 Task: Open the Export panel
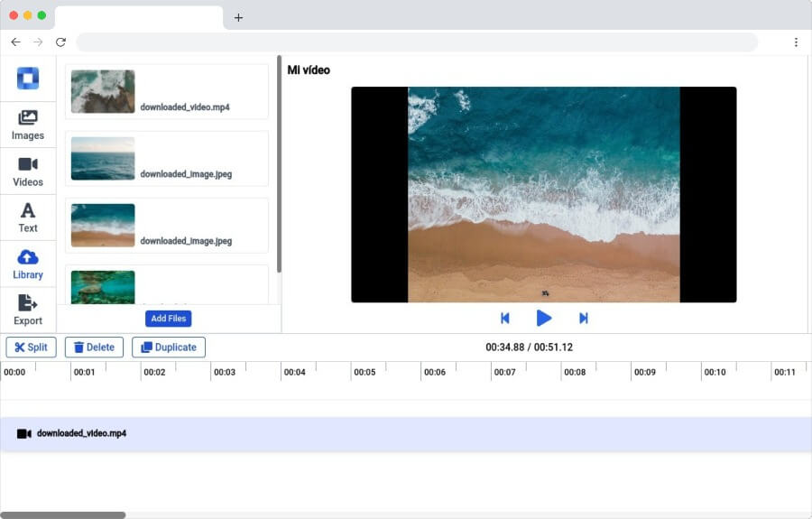click(x=28, y=310)
